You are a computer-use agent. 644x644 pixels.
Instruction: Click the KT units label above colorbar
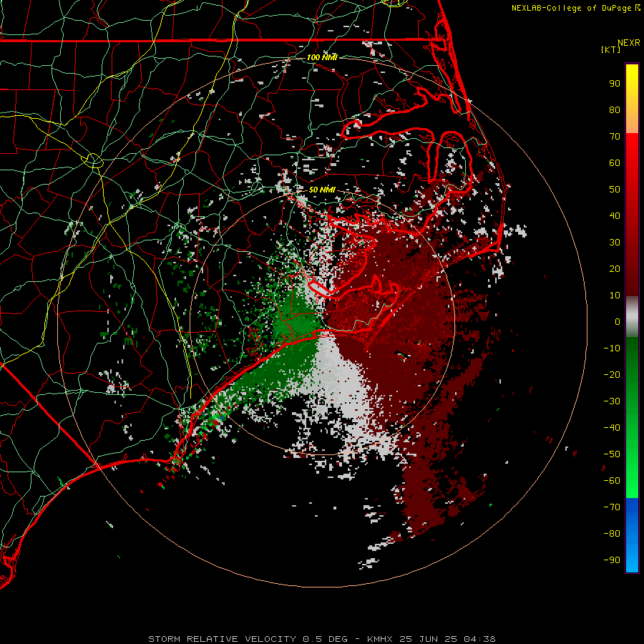pos(611,49)
